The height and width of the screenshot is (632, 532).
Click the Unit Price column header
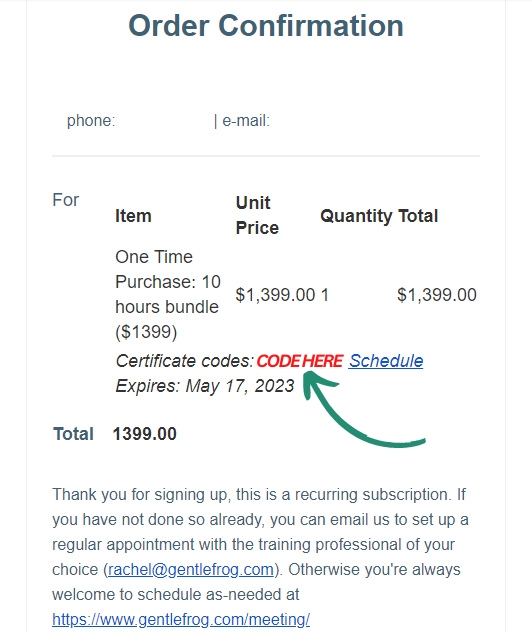coord(257,215)
